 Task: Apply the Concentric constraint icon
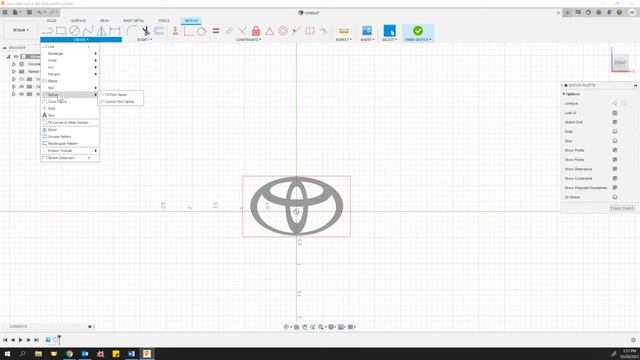click(283, 31)
